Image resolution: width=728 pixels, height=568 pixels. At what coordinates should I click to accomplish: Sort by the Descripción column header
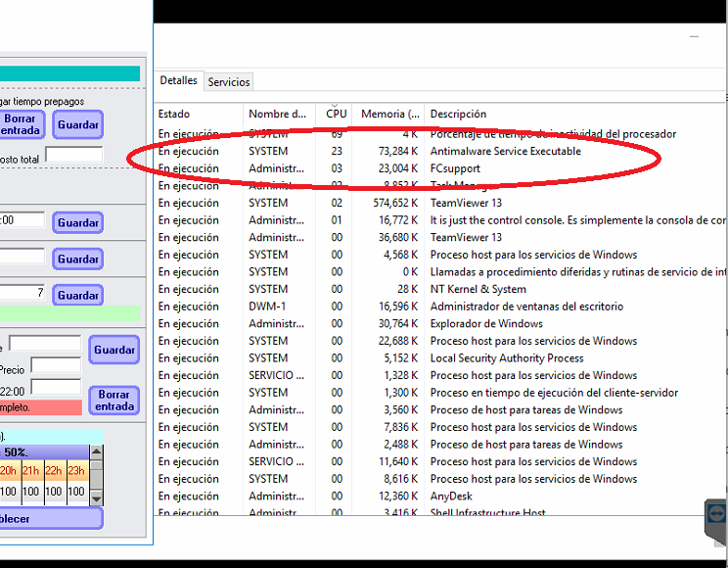574,114
